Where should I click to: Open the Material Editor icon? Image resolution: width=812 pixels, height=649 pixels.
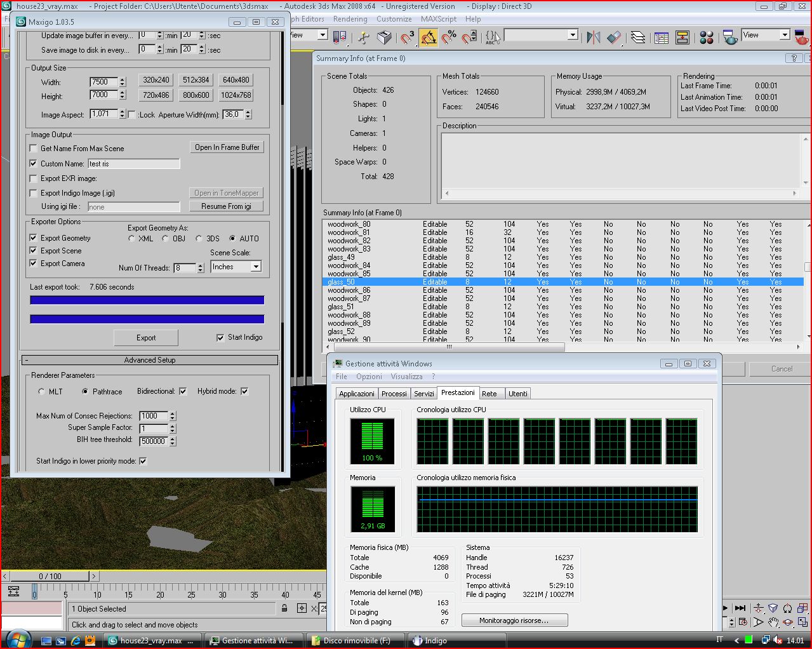point(707,37)
